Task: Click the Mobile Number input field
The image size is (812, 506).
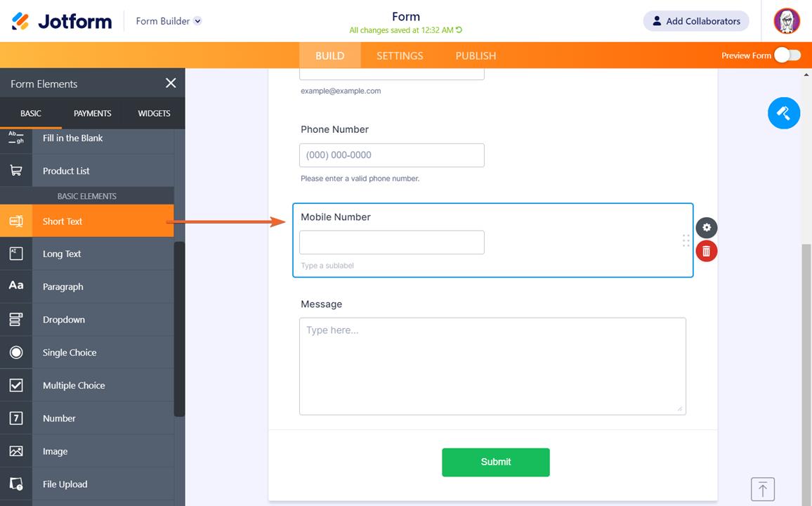Action: pyautogui.click(x=391, y=242)
